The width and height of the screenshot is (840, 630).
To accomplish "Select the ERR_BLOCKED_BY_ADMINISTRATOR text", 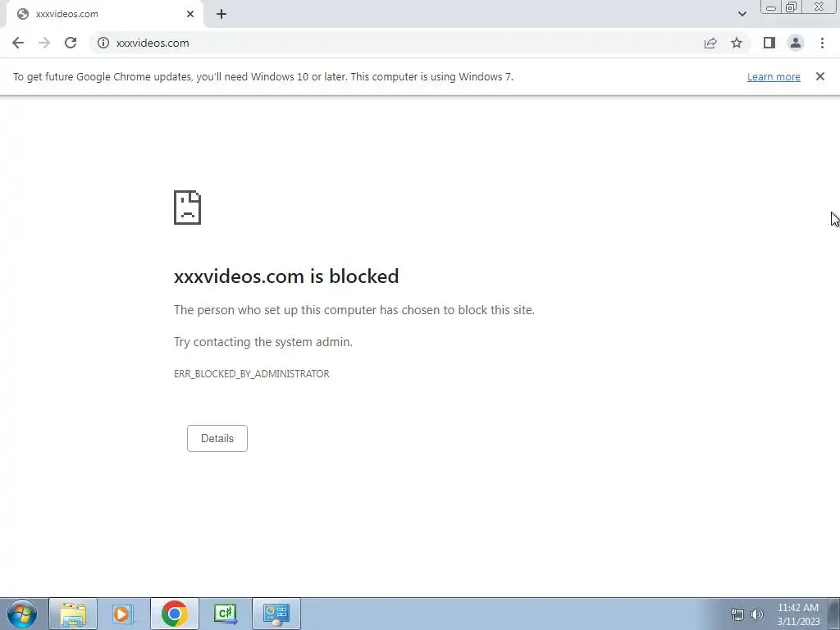I will click(252, 374).
